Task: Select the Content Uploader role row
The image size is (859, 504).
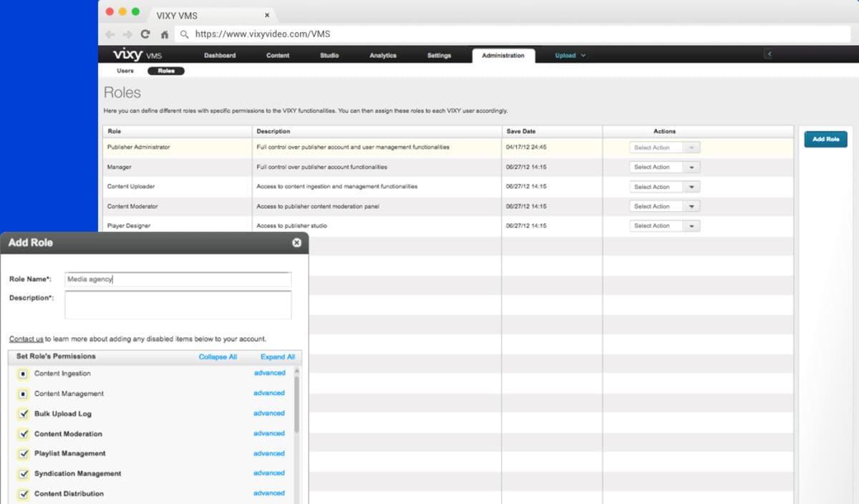Action: tap(448, 187)
